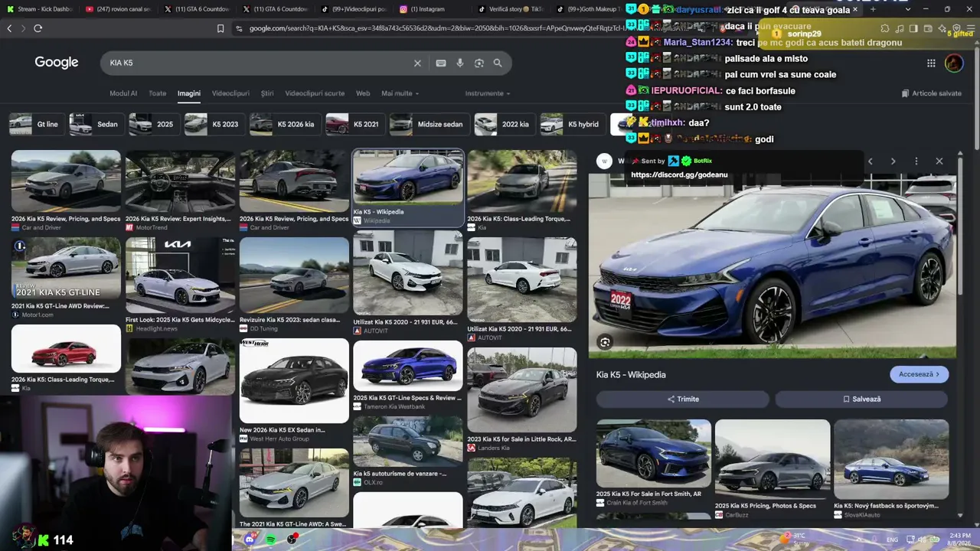Switch to the Verifică story TikTok tab
This screenshot has height=551, width=980.
[509, 9]
